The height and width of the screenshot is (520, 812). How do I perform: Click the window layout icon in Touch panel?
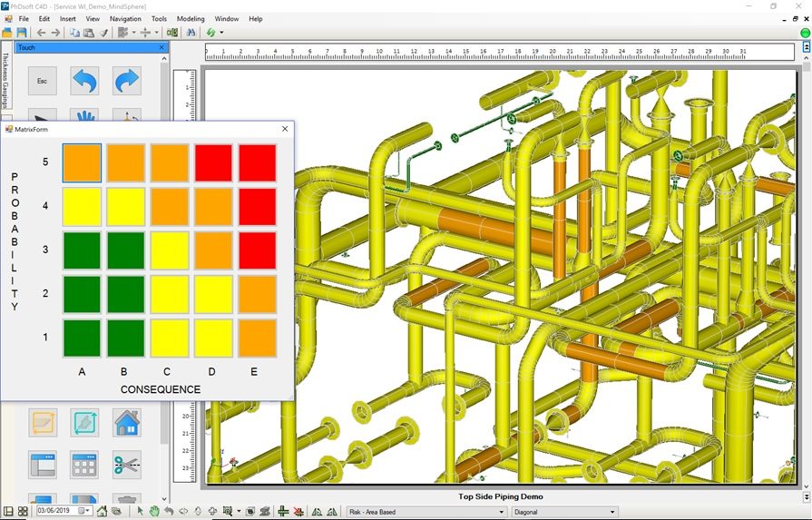pyautogui.click(x=43, y=466)
